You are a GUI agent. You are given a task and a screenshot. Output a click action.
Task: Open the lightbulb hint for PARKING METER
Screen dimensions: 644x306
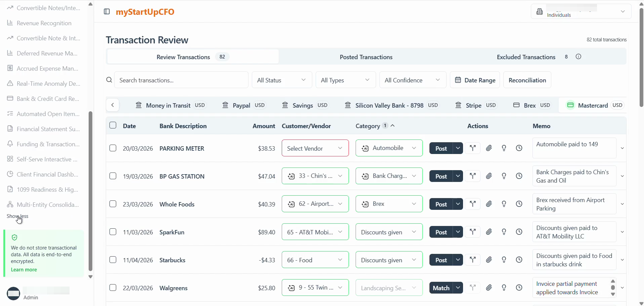tap(504, 148)
